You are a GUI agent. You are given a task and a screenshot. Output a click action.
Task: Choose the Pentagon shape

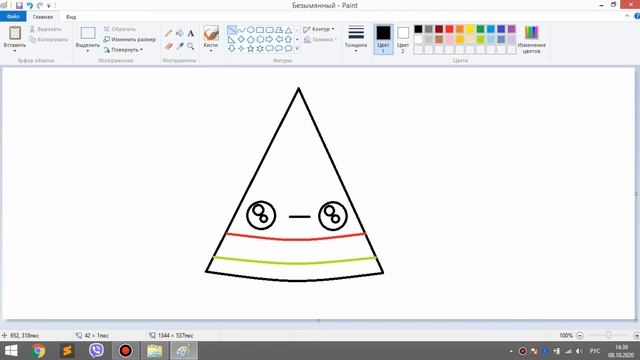[251, 39]
